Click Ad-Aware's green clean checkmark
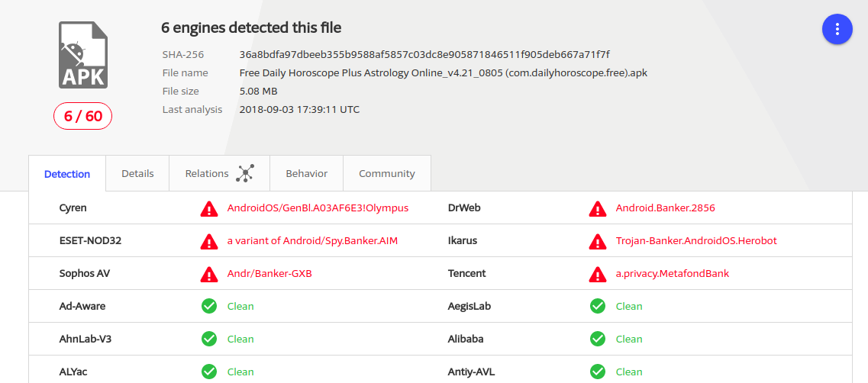The width and height of the screenshot is (868, 383). tap(208, 306)
